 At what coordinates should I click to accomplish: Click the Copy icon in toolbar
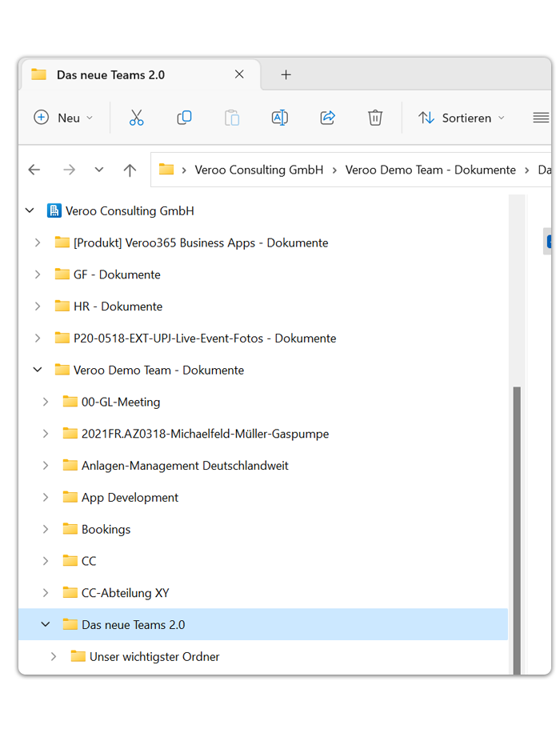point(184,118)
